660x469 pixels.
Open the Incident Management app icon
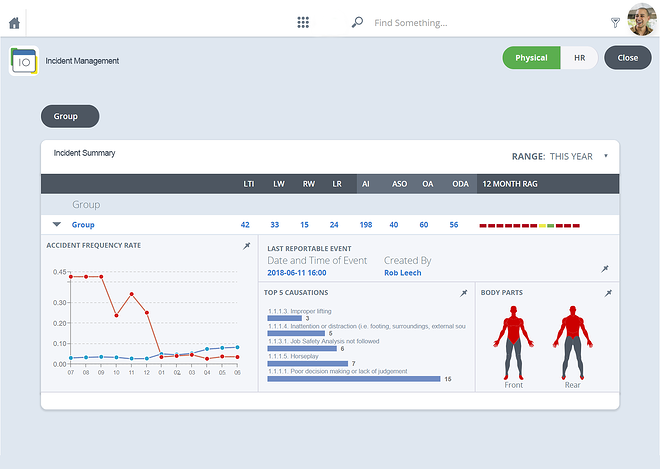click(x=24, y=61)
